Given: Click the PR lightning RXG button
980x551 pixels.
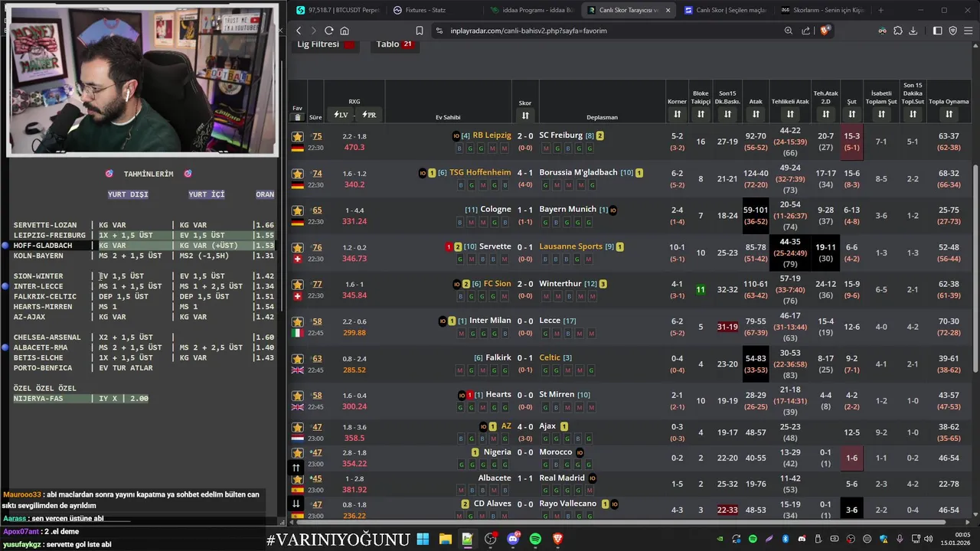Looking at the screenshot, I should coord(369,115).
